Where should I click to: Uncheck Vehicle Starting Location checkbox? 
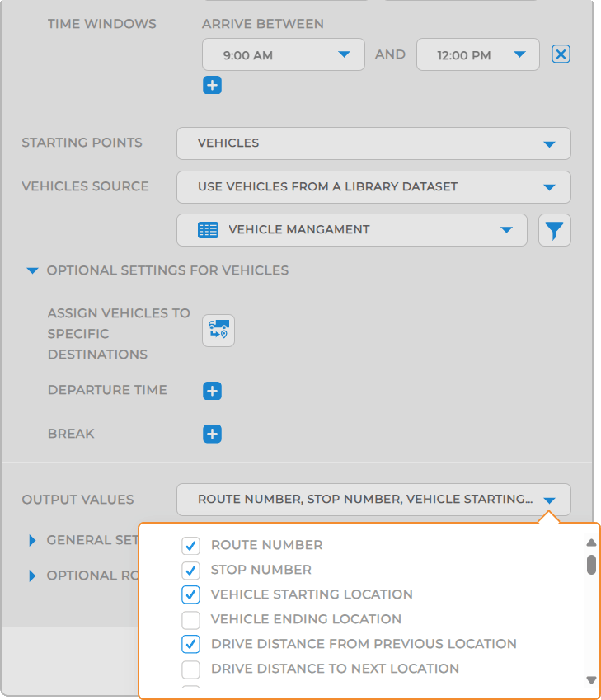(190, 594)
